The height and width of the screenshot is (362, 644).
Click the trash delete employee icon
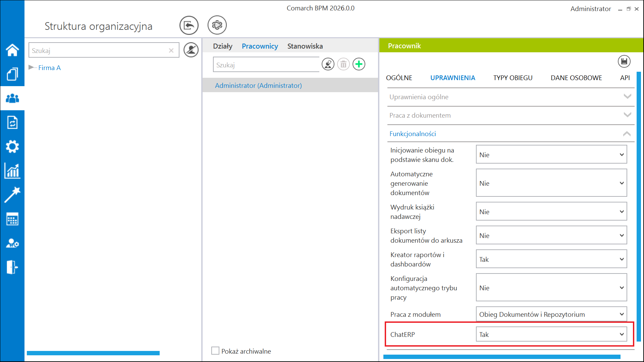pos(343,64)
